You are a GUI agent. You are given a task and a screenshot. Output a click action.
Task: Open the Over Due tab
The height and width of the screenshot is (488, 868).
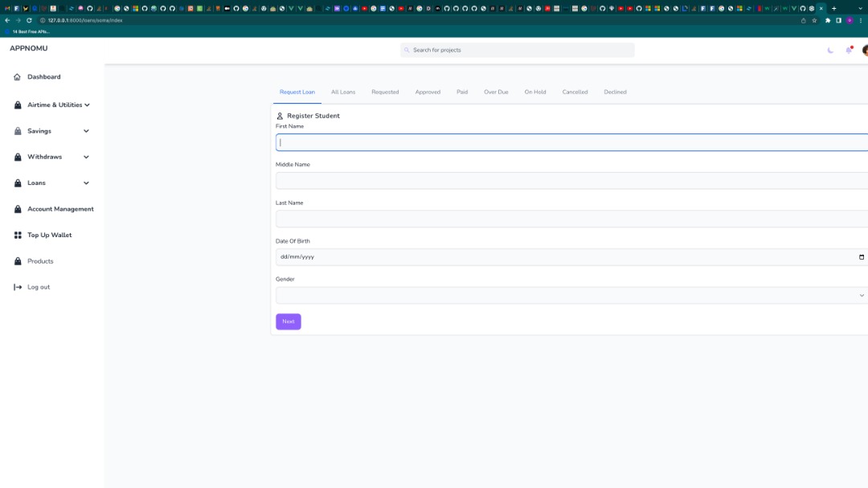496,92
